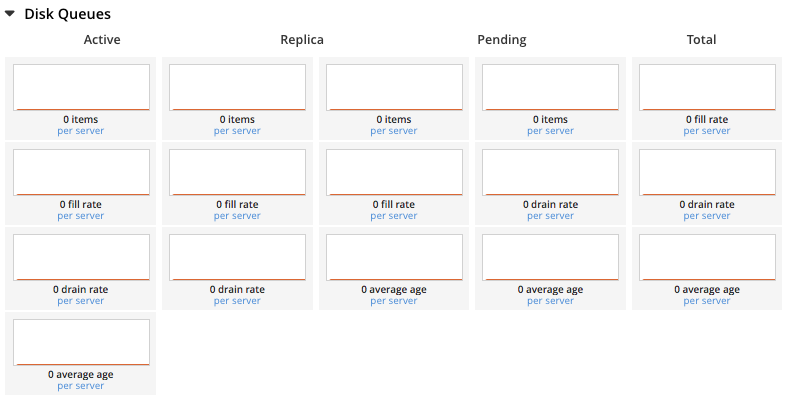This screenshot has height=402, width=790.
Task: Open the Replica 0 average age graph
Action: coord(394,257)
